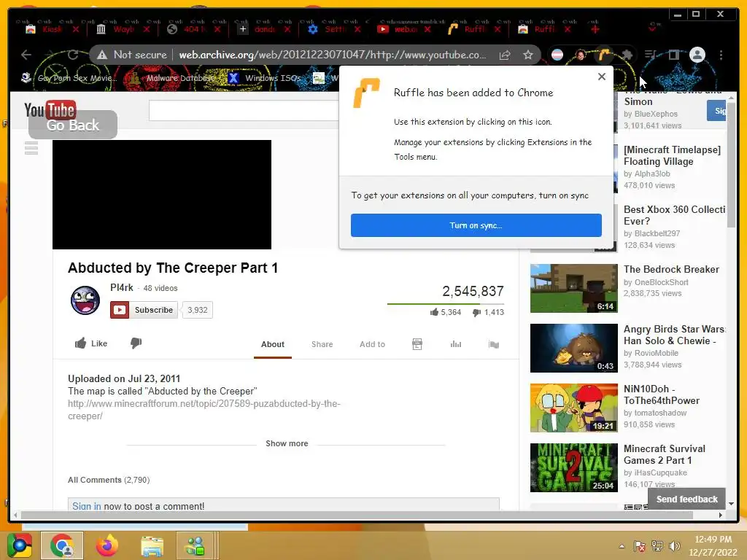Reload the page with the refresh icon
The image size is (747, 560).
(73, 55)
